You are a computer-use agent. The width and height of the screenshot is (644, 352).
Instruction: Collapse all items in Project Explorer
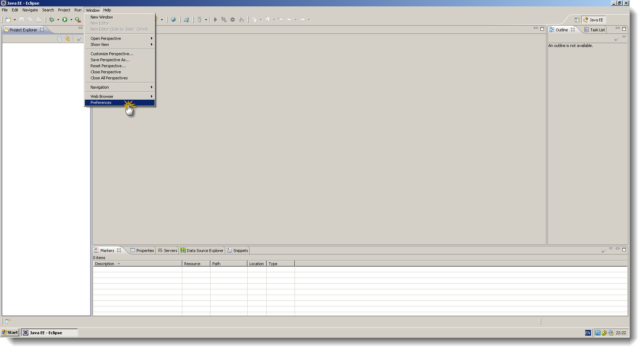pos(59,39)
